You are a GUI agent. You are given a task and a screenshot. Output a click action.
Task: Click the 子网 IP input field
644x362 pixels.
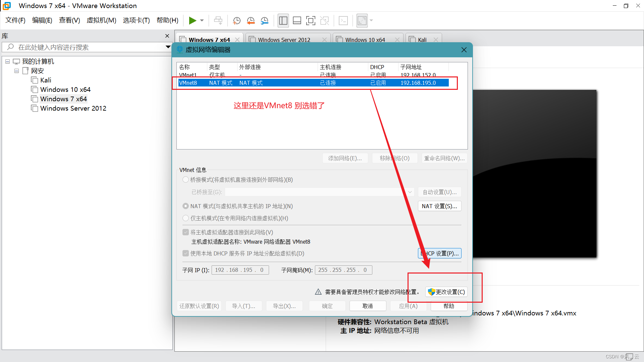(x=240, y=270)
